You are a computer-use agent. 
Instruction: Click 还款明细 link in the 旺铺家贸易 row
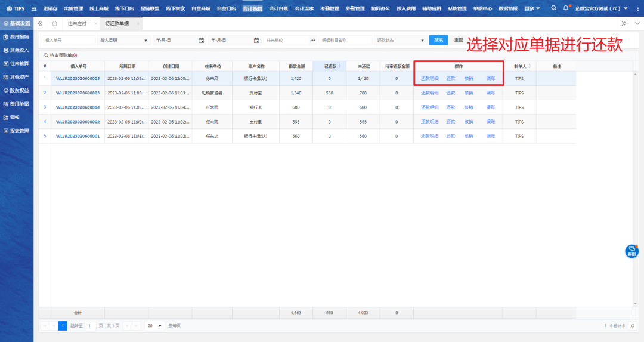pyautogui.click(x=429, y=93)
